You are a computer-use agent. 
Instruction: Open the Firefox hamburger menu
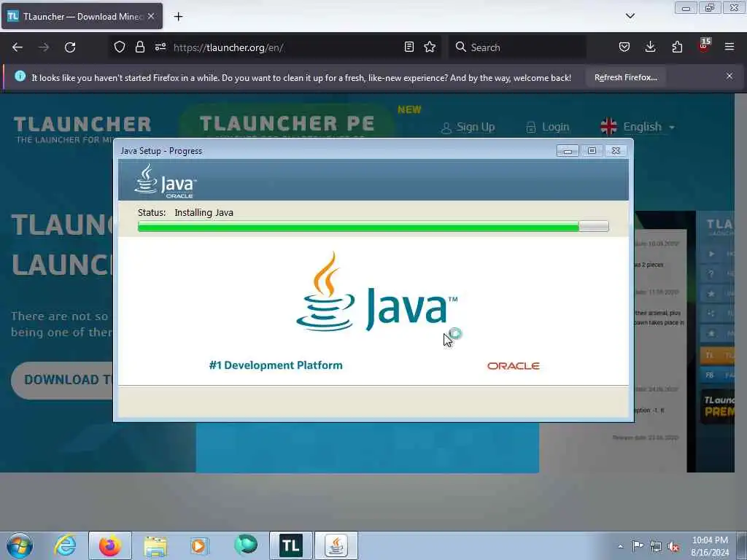729,47
